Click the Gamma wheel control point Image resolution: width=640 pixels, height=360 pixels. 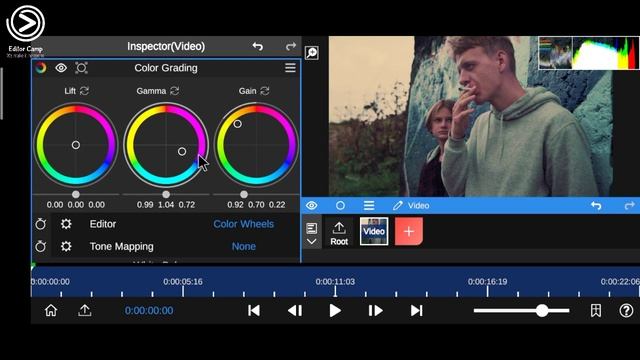pos(182,151)
